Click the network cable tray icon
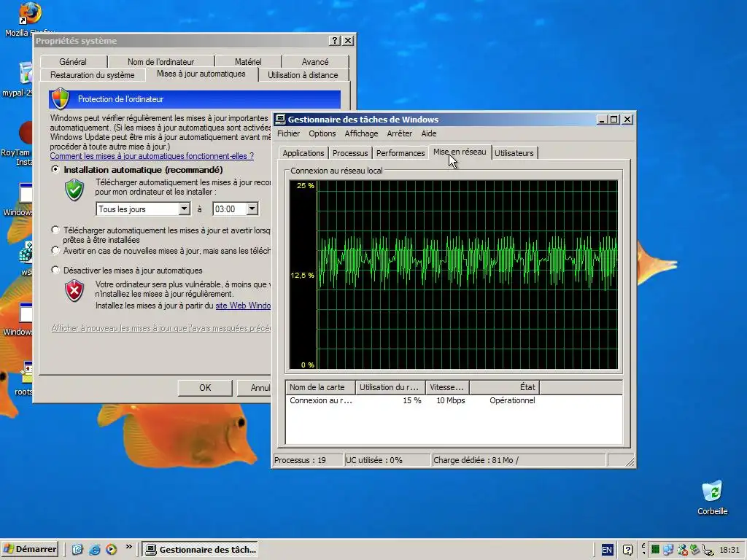747x560 pixels. tap(708, 550)
